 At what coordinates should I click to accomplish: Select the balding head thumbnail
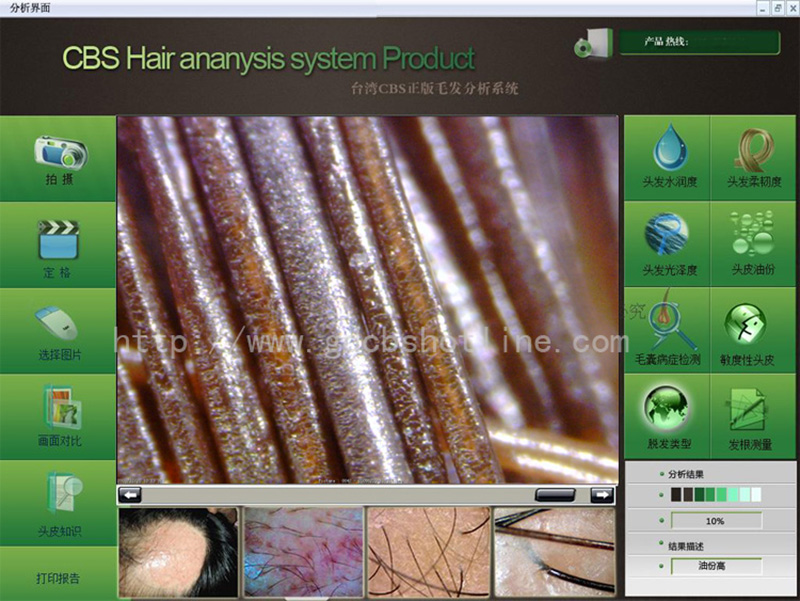(x=179, y=552)
